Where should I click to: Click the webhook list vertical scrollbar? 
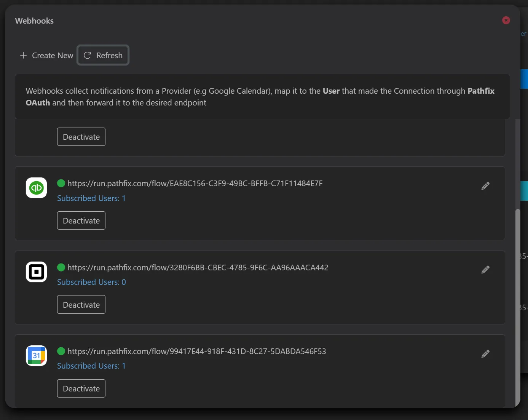tap(517, 308)
